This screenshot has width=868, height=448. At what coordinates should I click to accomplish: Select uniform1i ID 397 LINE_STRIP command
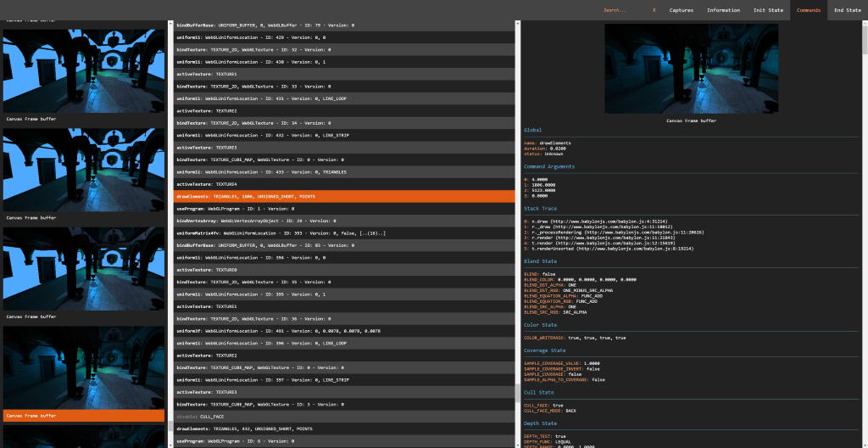pos(344,380)
